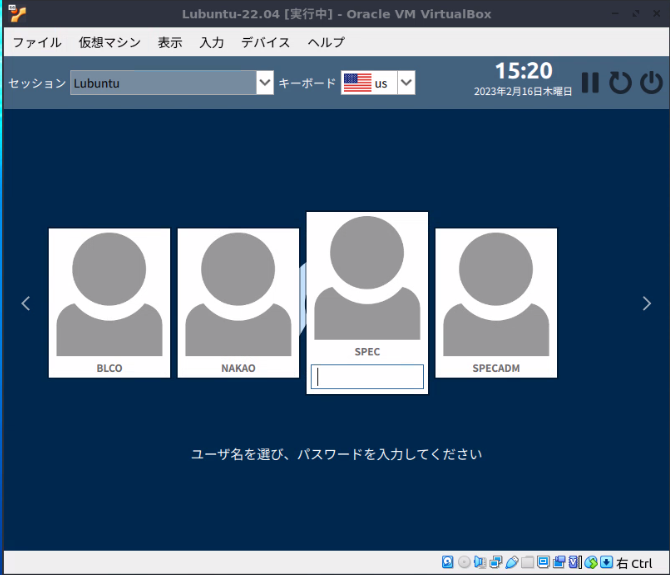Image resolution: width=670 pixels, height=575 pixels.
Task: Choose the NAKAO user tile
Action: click(x=238, y=302)
